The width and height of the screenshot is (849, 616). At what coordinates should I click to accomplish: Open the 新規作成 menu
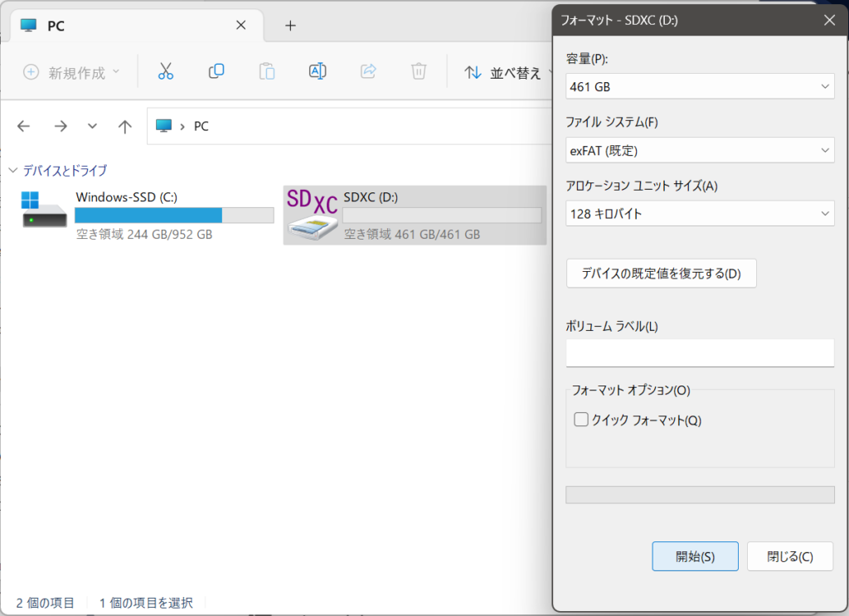tap(71, 72)
